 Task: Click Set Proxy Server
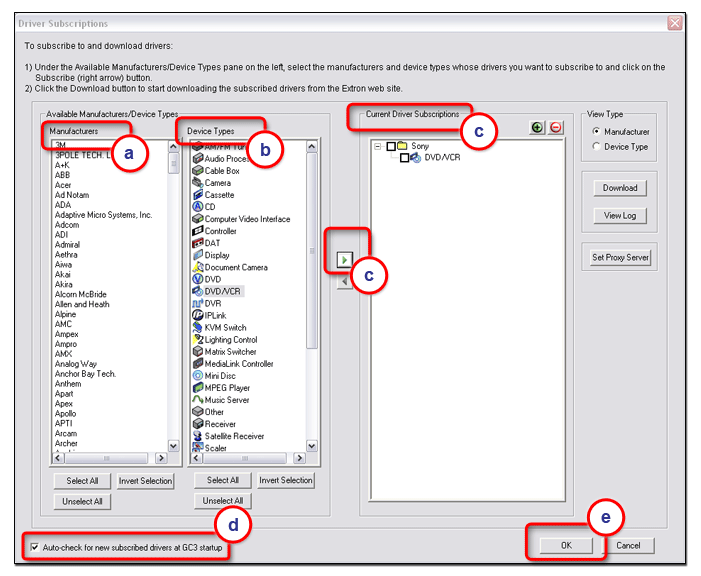[619, 257]
